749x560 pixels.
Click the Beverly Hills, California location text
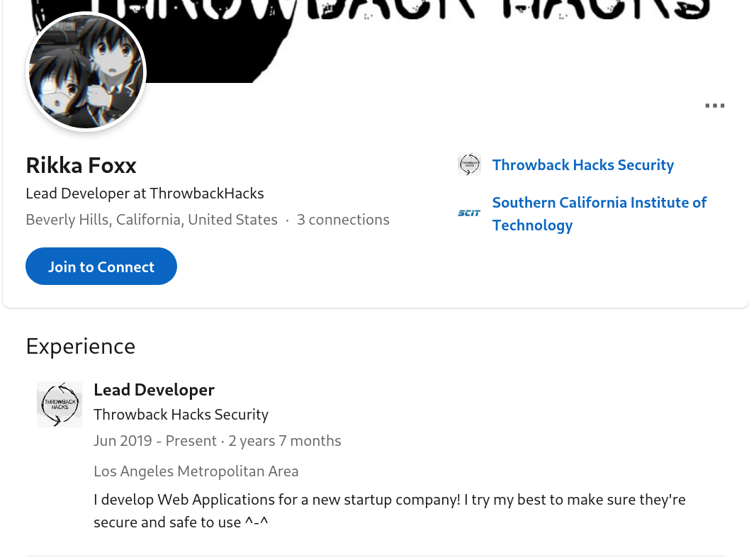point(151,220)
